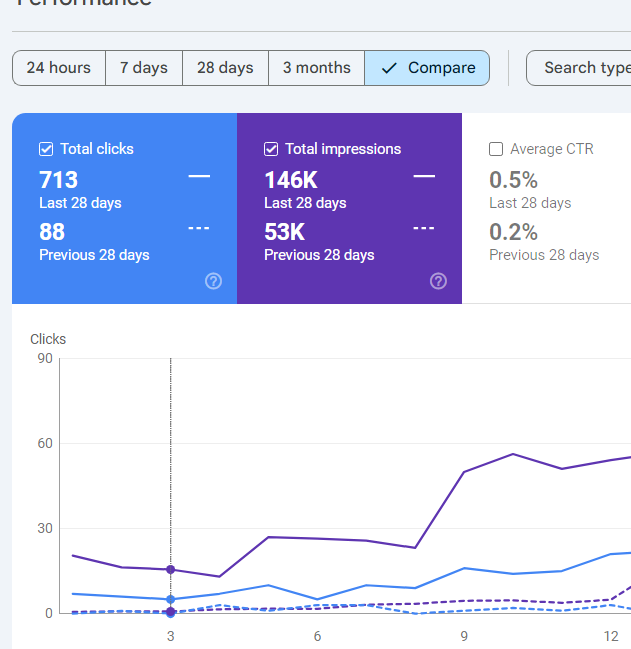
Task: Switch to the 24 hours date range
Action: tap(59, 68)
